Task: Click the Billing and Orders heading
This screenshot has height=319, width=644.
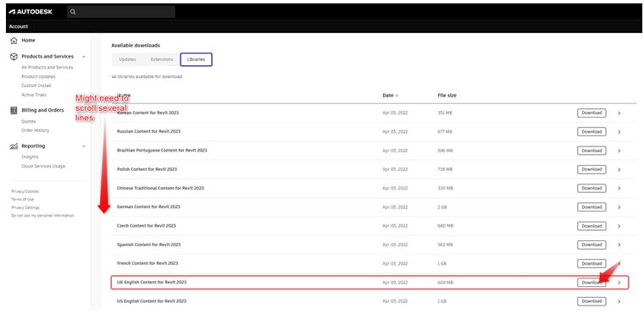Action: click(42, 110)
